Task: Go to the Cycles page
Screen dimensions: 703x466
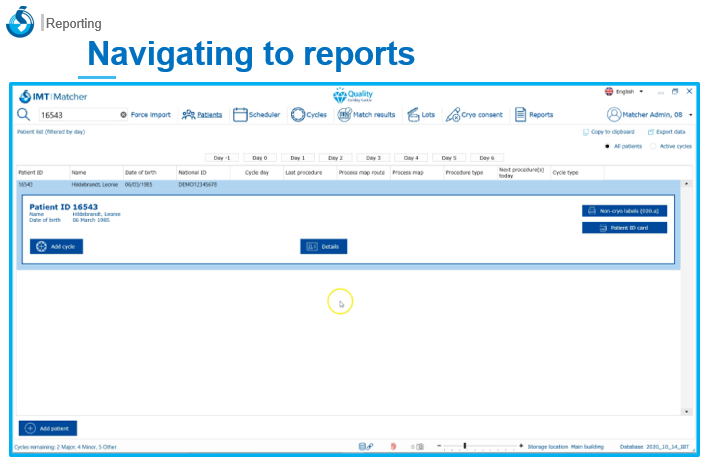Action: [309, 115]
